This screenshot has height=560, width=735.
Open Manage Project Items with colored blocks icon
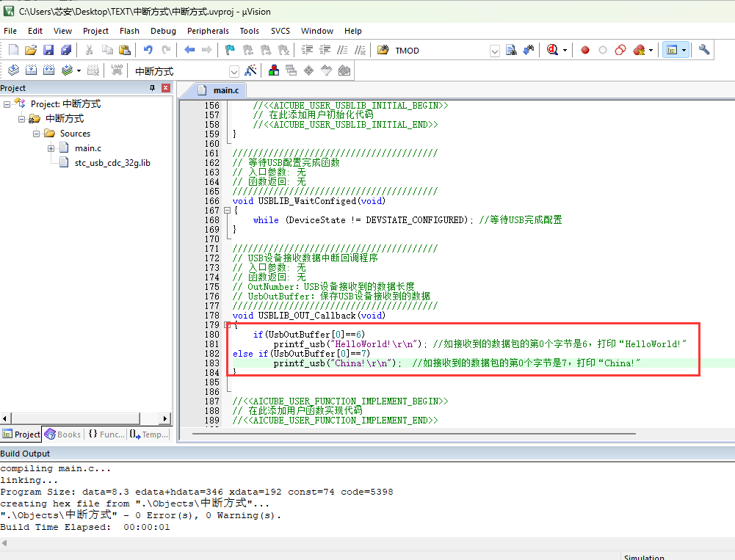pos(274,70)
